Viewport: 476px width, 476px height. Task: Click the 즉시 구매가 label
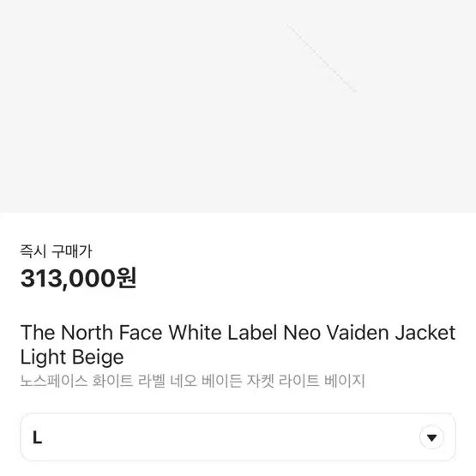(x=56, y=251)
